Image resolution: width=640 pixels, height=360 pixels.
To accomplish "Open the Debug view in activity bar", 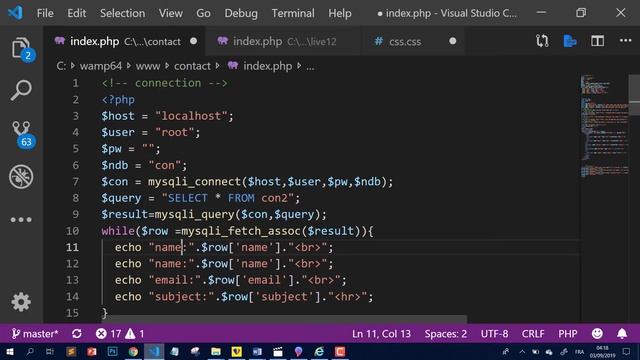I will click(x=21, y=177).
